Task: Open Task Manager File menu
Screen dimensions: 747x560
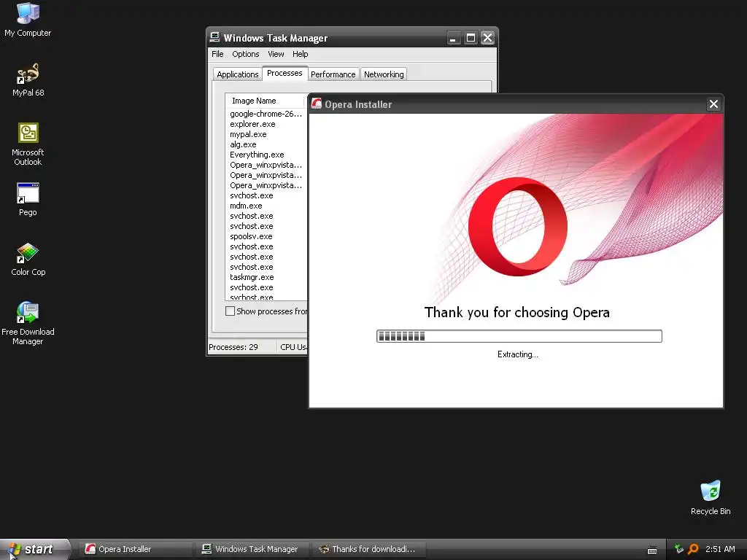Action: click(x=217, y=54)
